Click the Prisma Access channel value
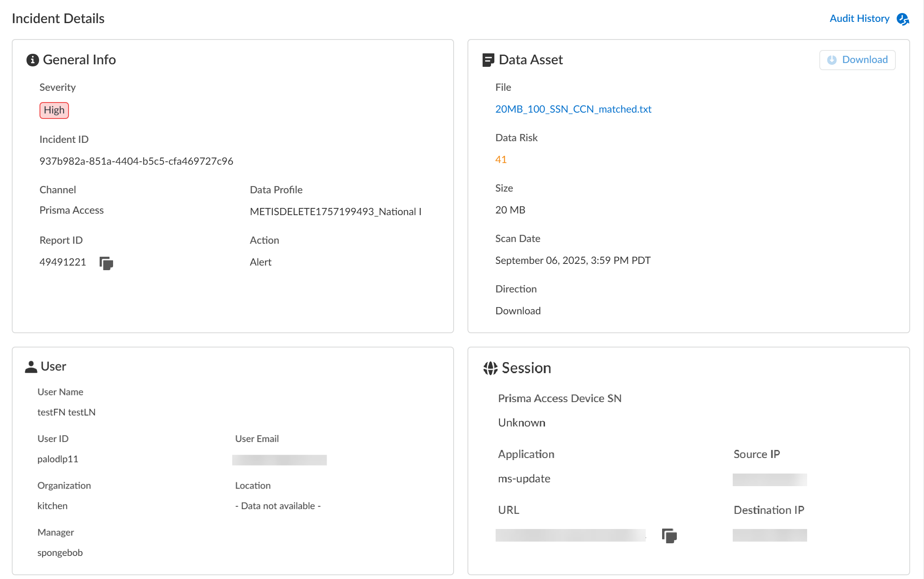Viewport: 924px width, 579px height. [x=71, y=210]
